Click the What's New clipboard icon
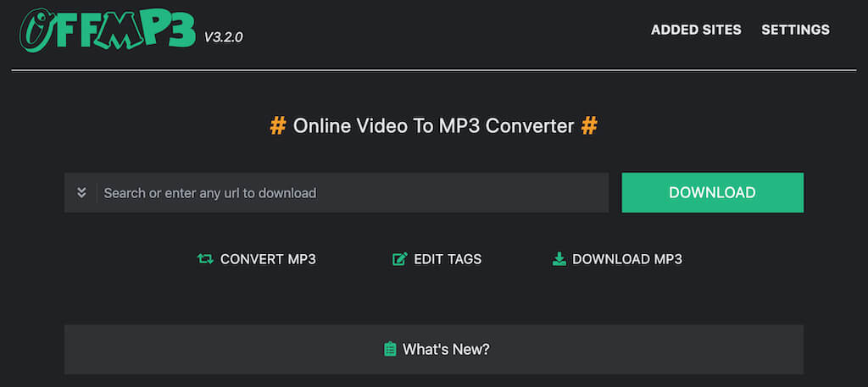 390,349
